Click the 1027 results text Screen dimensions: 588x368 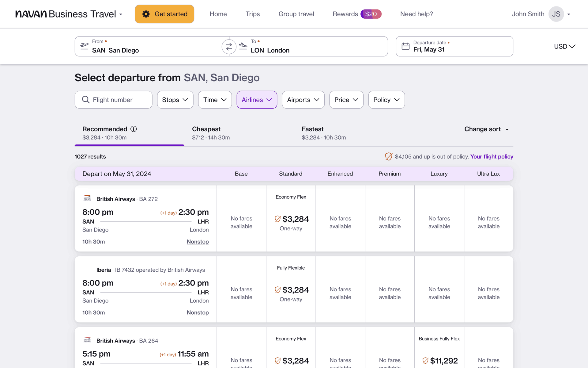coord(90,156)
